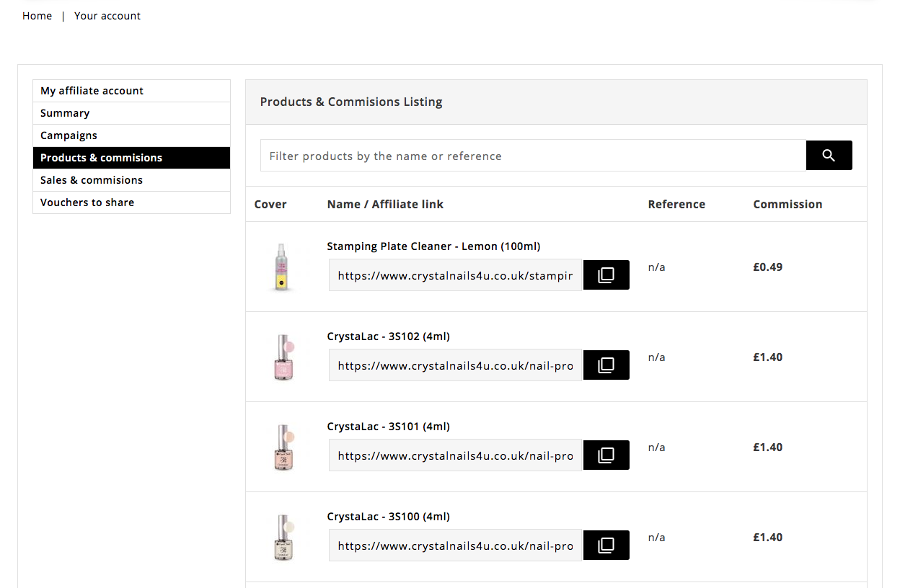Select Vouchers to share
Image resolution: width=900 pixels, height=588 pixels.
click(x=87, y=202)
